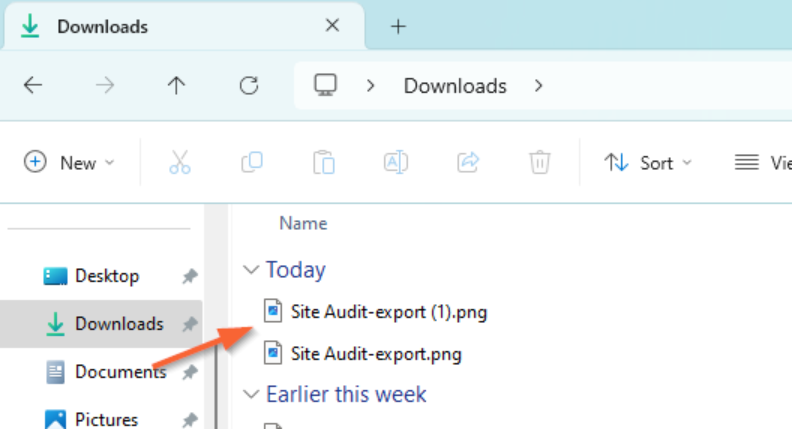Click the This PC monitor icon
This screenshot has width=792, height=429.
[x=325, y=85]
